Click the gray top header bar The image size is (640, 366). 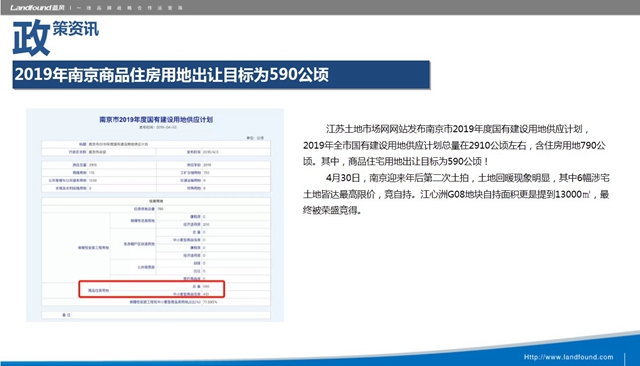[320, 7]
